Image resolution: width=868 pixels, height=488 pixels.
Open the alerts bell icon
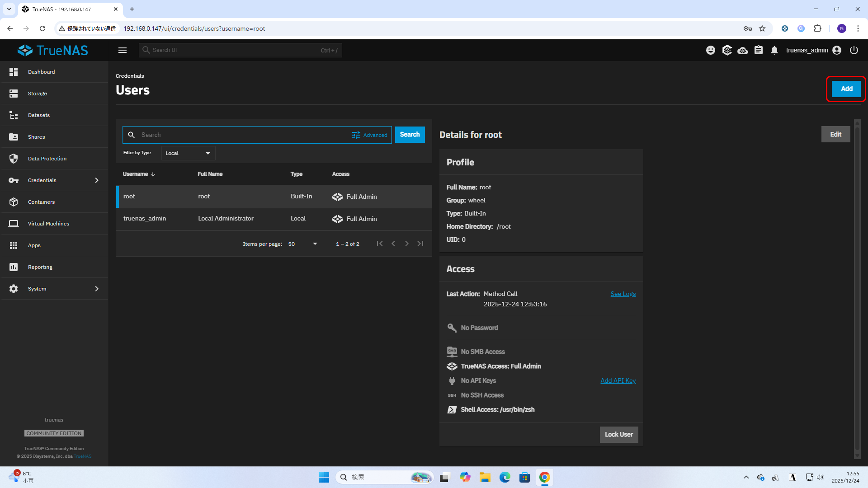(774, 50)
